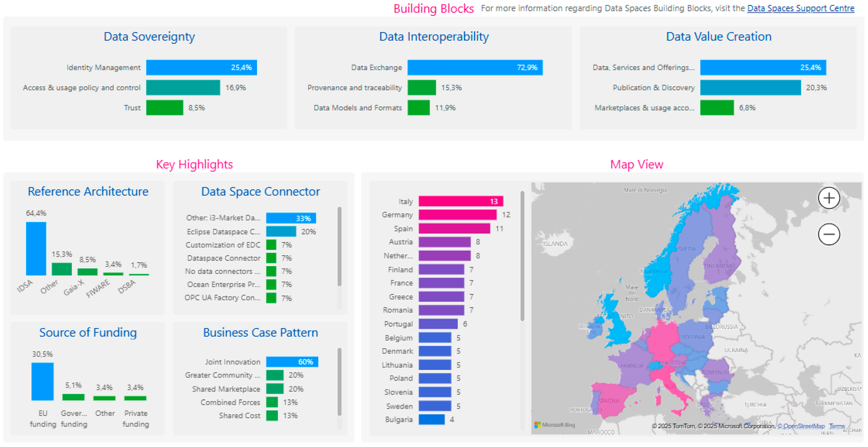Click the Gaia-X 8,5% column
The height and width of the screenshot is (447, 868).
pos(88,272)
